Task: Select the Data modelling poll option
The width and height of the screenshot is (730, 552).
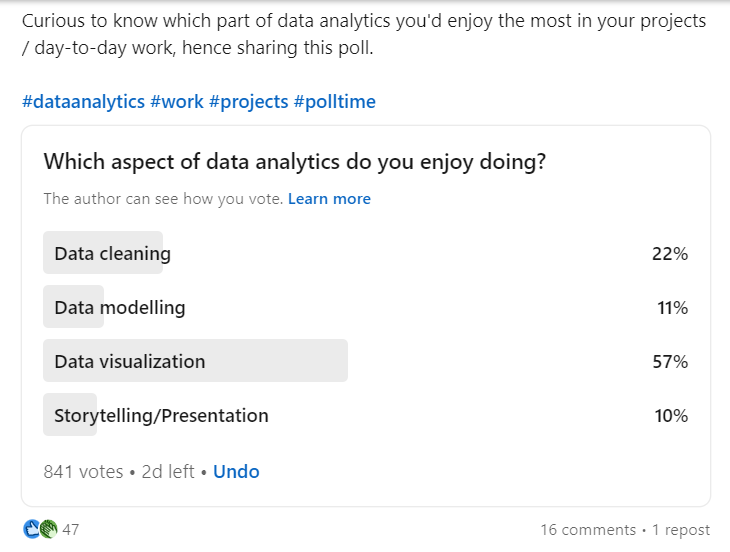Action: 119,307
